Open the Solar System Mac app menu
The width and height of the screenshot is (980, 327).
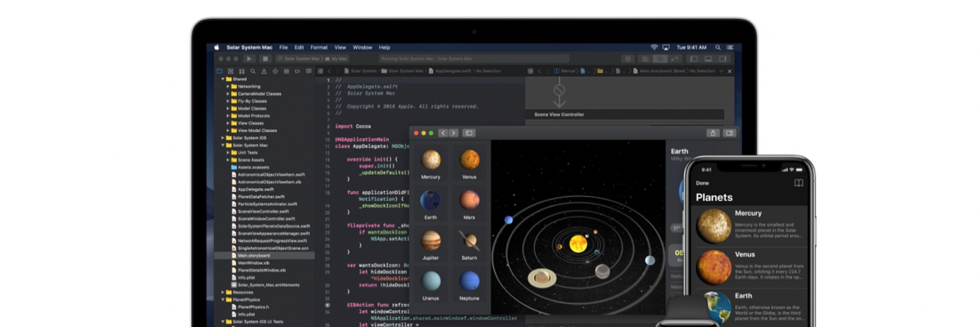(x=250, y=47)
